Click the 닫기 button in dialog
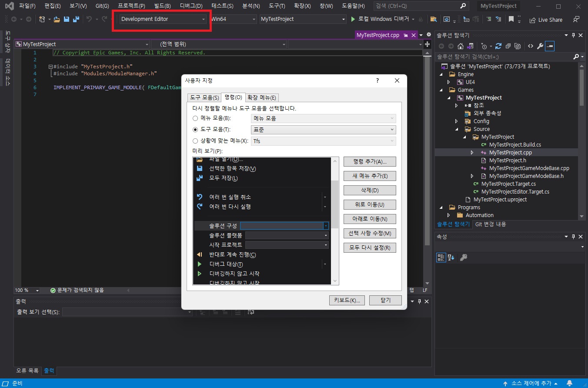588x388 pixels. click(x=385, y=300)
